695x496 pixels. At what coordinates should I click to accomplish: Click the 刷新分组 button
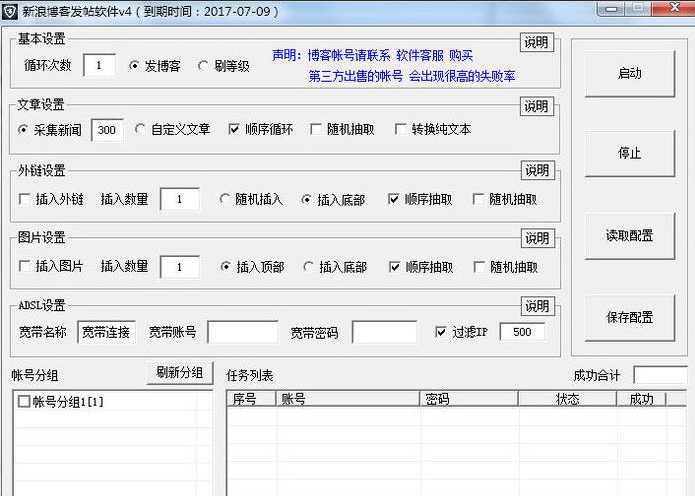(x=180, y=373)
